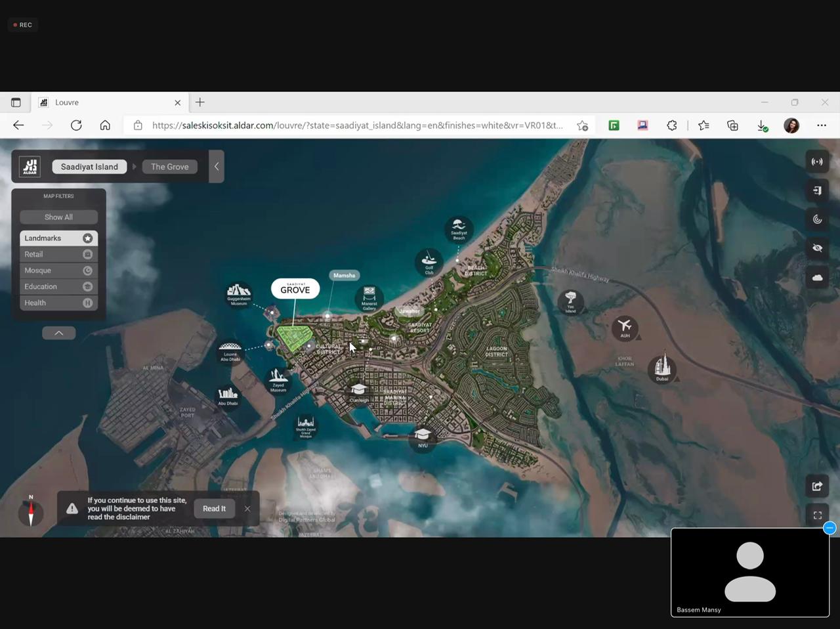Viewport: 840px width, 629px height.
Task: Click the exit door icon on right panel
Action: pos(817,190)
